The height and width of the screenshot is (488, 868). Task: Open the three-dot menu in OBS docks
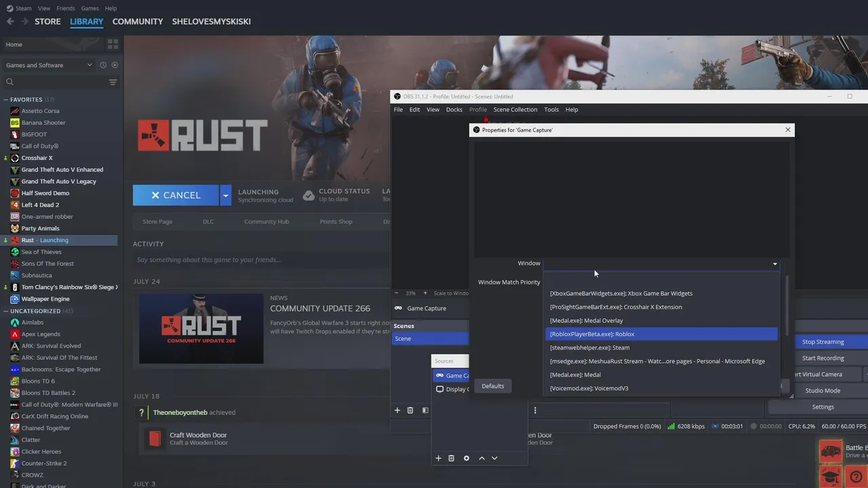pyautogui.click(x=535, y=410)
